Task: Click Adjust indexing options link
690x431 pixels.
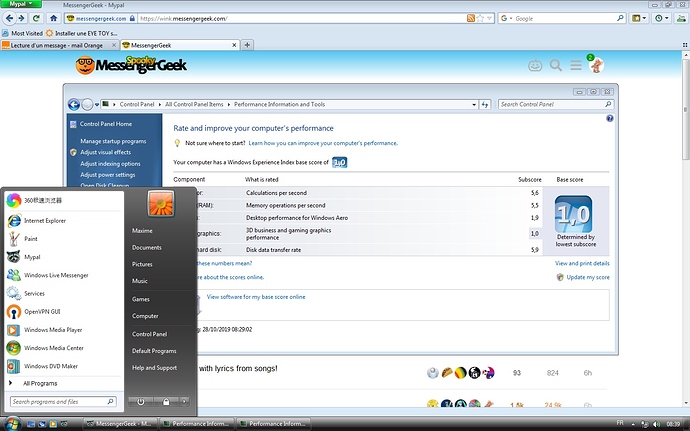Action: pos(110,164)
